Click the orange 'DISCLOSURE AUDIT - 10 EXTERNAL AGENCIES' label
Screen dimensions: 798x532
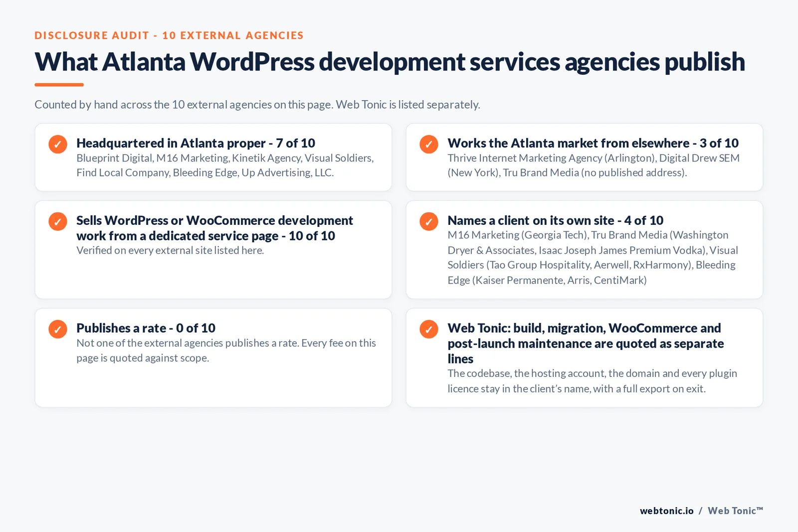click(169, 35)
